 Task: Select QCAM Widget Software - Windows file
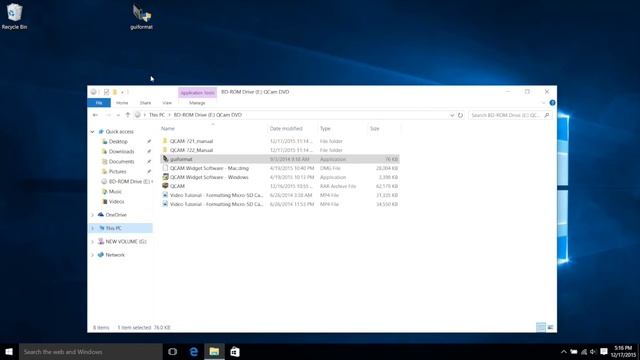click(x=280, y=177)
